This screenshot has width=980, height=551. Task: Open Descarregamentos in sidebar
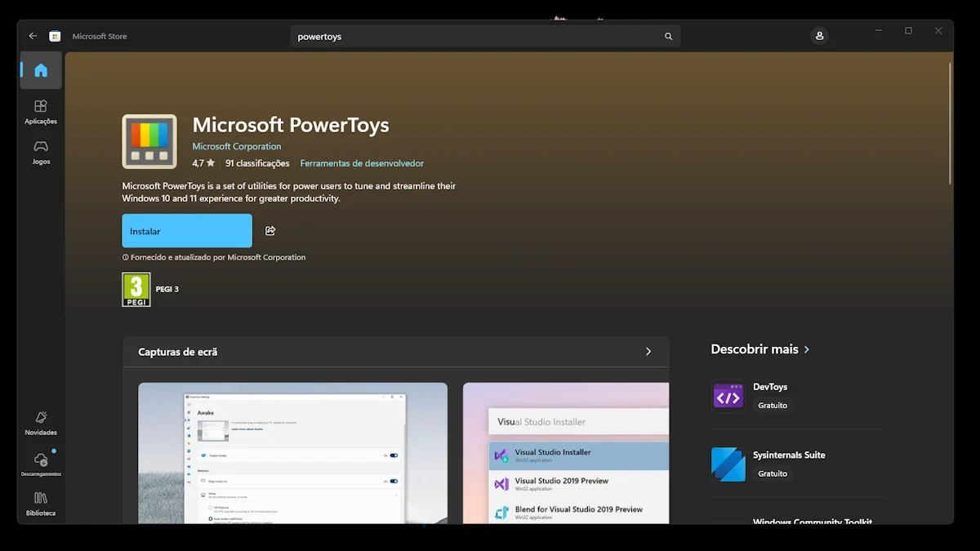pos(41,464)
